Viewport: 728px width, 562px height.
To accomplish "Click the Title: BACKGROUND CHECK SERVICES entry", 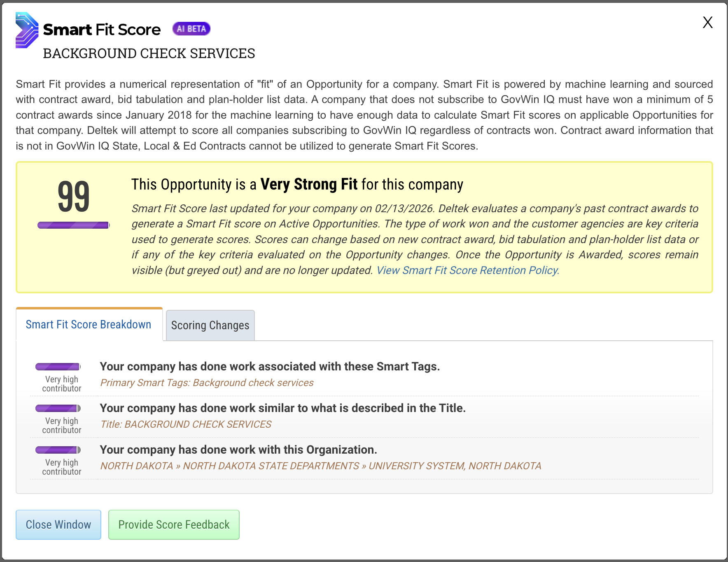I will [x=186, y=424].
